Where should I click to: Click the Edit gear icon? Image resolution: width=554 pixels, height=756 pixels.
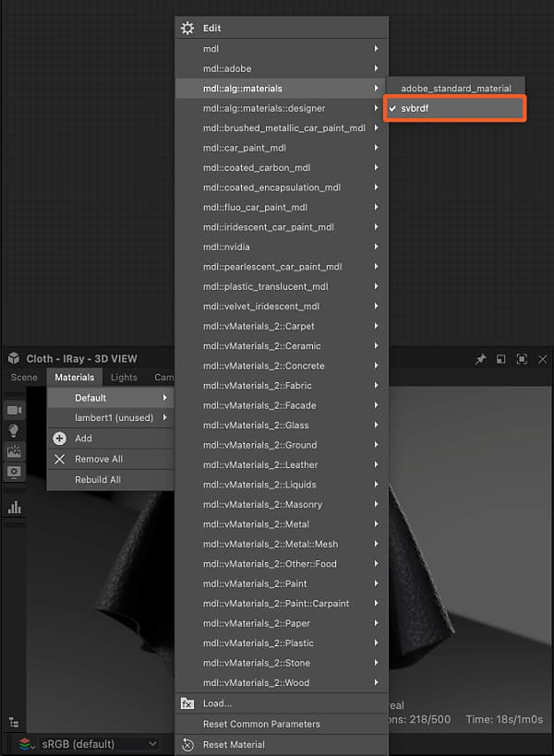coord(187,28)
